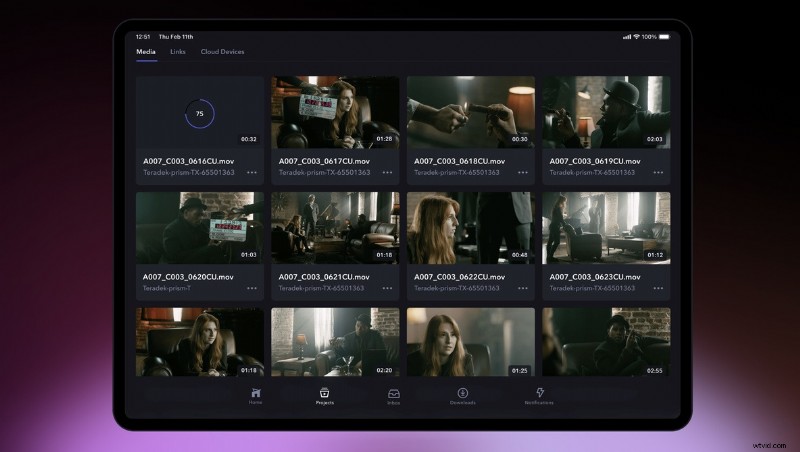This screenshot has width=800, height=452.
Task: Open more options for A007_C003_0623CU.mov
Action: tap(659, 288)
